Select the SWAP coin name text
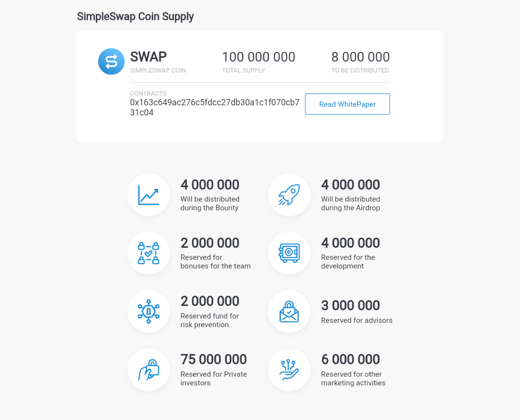The image size is (520, 420). tap(148, 57)
